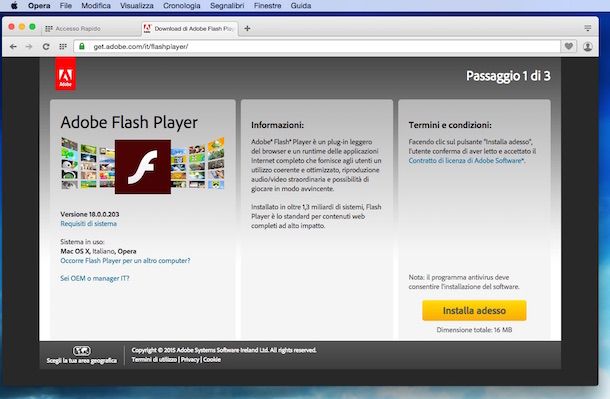Click the Adobe favicon on the active tab
This screenshot has width=610, height=399.
tap(147, 28)
